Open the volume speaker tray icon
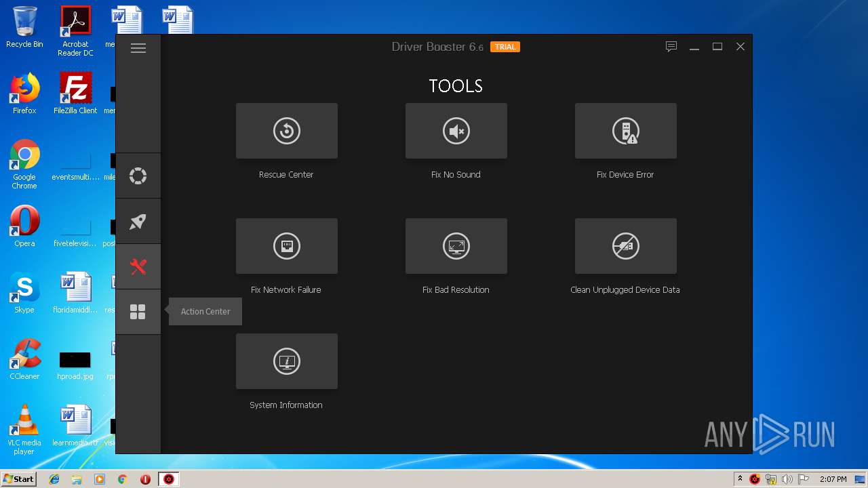 [787, 479]
